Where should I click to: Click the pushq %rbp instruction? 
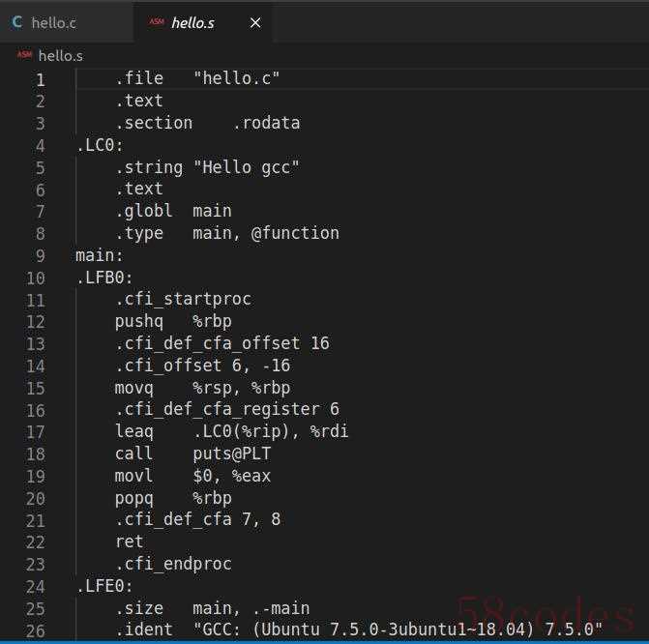[x=173, y=321]
